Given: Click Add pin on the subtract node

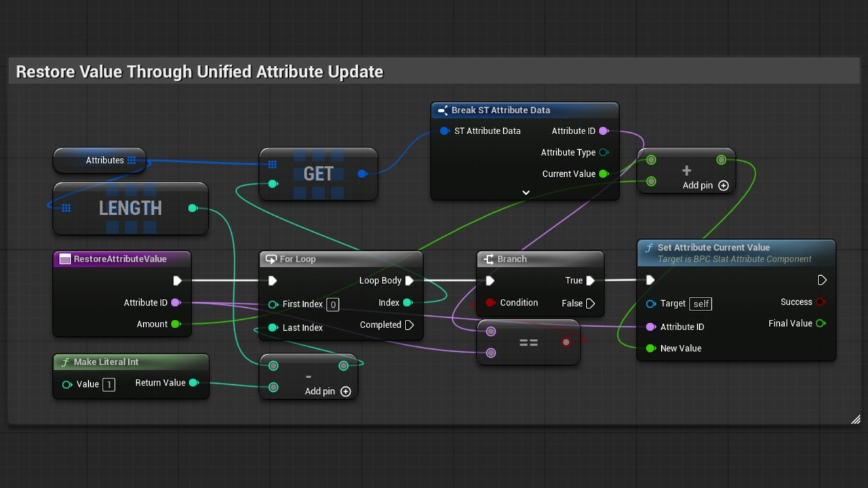Looking at the screenshot, I should [328, 391].
